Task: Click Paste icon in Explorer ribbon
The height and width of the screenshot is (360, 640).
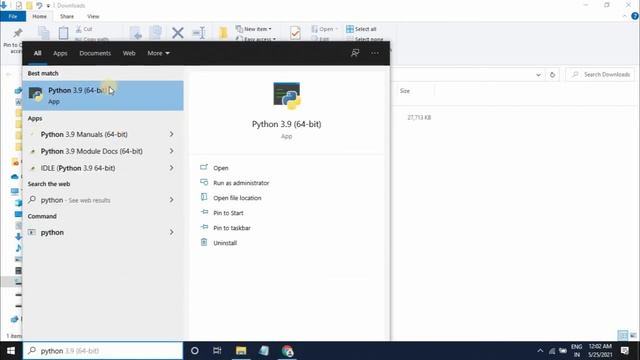Action: point(63,33)
